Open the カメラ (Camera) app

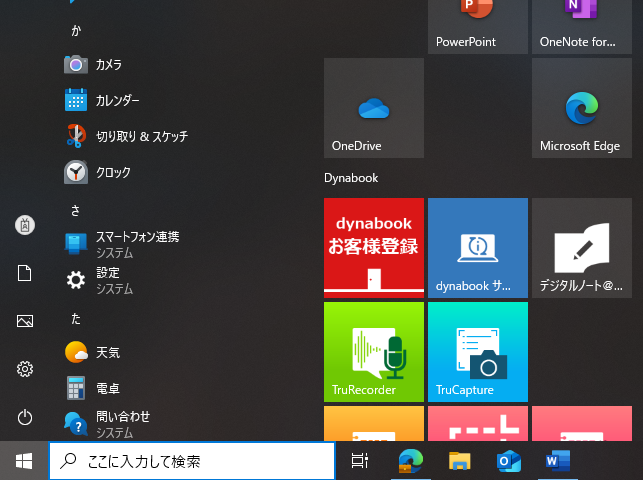point(108,64)
